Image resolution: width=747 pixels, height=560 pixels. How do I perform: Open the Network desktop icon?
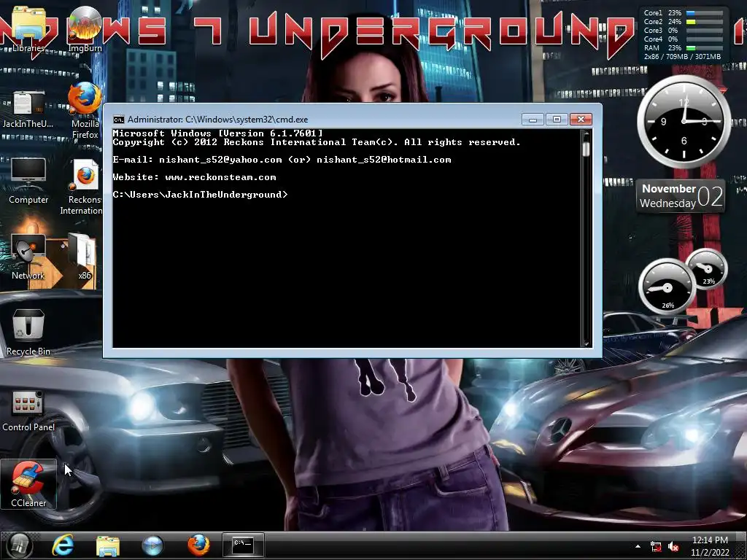28,257
